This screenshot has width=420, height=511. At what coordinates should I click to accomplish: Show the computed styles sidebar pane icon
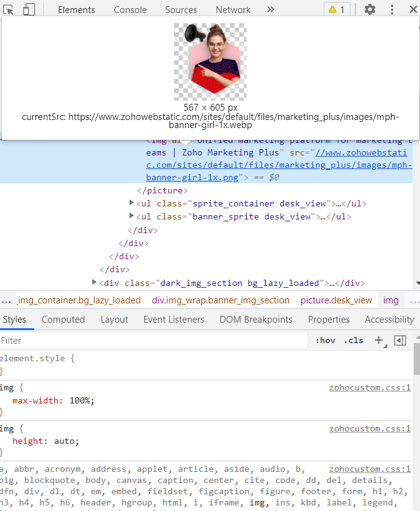coord(400,340)
